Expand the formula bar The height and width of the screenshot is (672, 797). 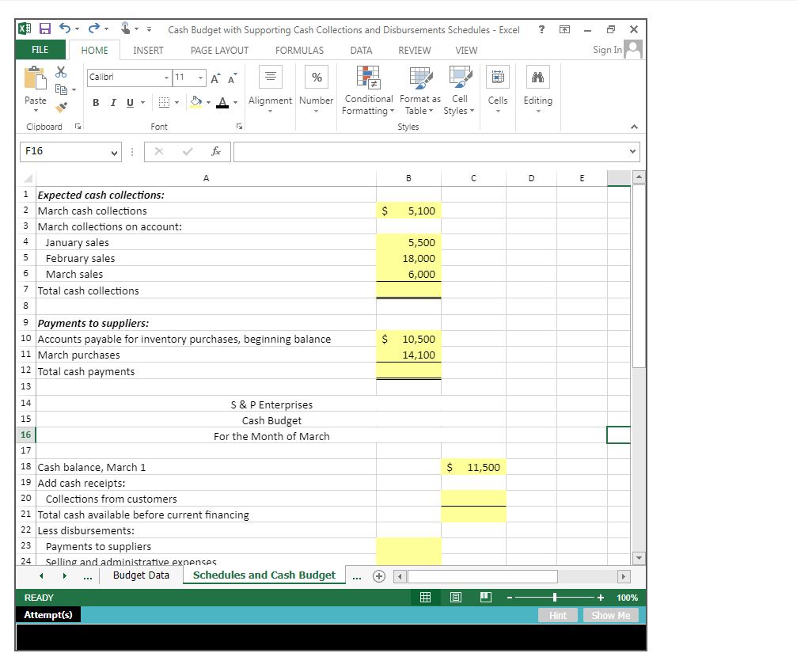tap(633, 151)
